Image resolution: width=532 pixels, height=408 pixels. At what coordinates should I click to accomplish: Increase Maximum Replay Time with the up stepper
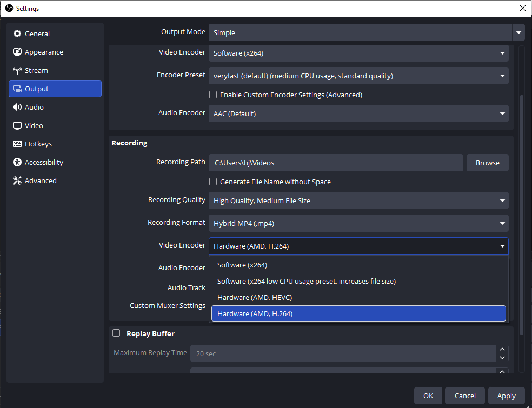(x=502, y=349)
